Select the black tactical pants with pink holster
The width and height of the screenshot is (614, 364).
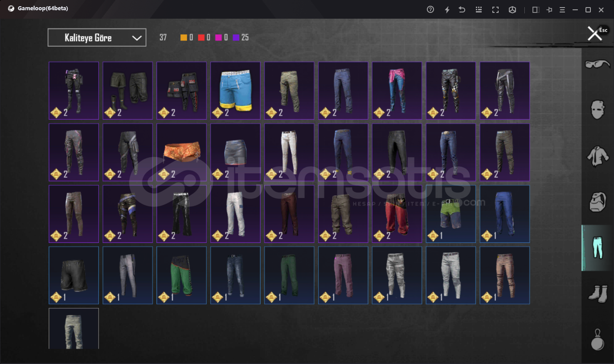[74, 91]
